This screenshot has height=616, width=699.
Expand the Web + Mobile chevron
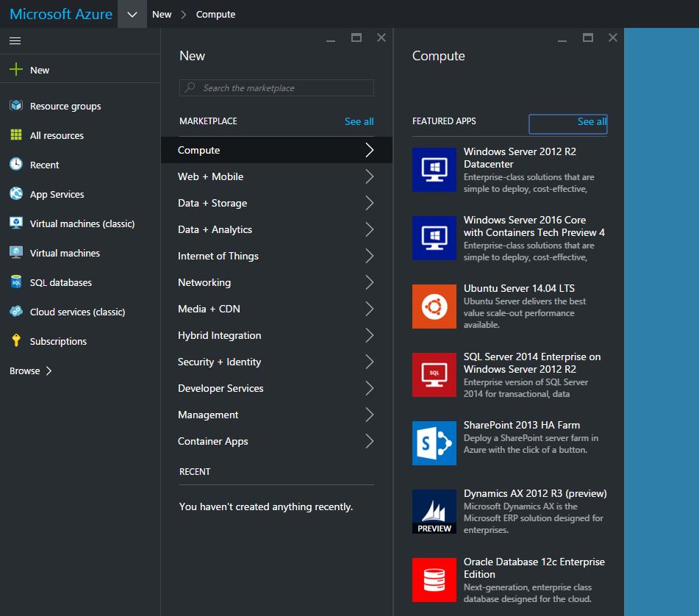point(369,176)
